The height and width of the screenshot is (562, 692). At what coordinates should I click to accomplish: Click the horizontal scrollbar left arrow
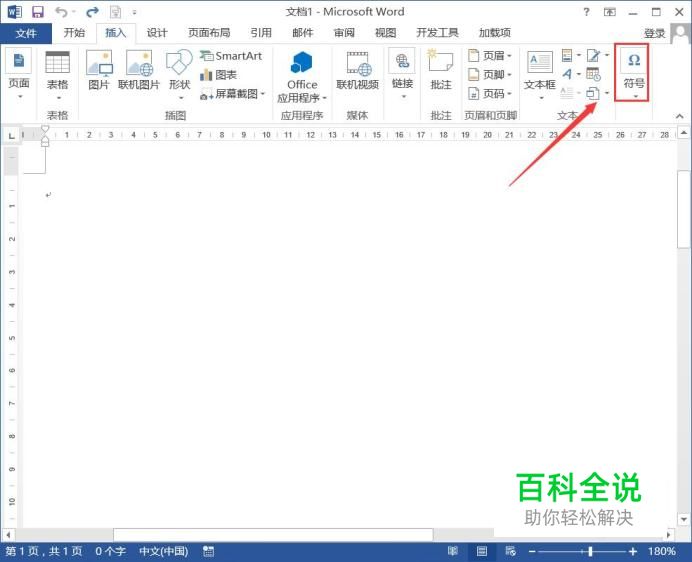[8, 535]
